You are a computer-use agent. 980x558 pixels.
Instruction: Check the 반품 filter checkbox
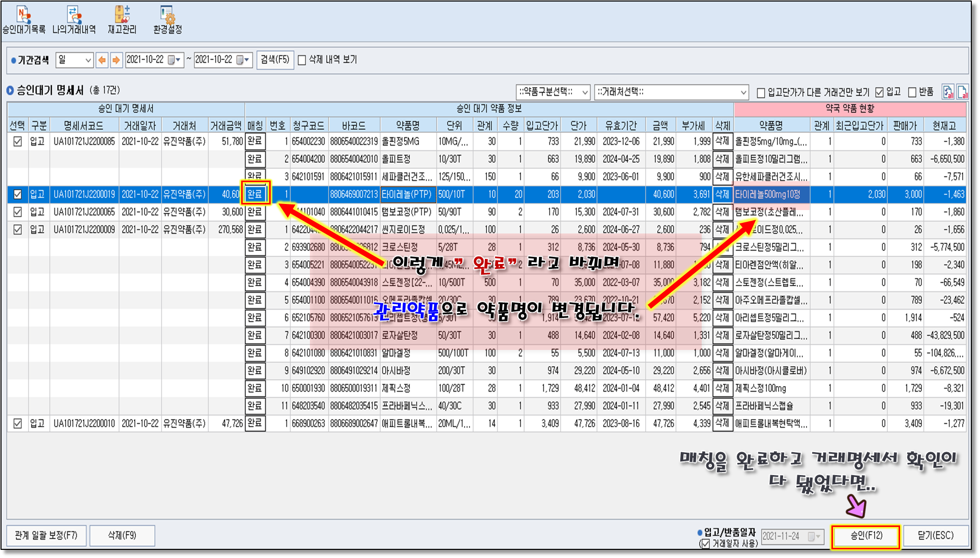click(x=912, y=92)
